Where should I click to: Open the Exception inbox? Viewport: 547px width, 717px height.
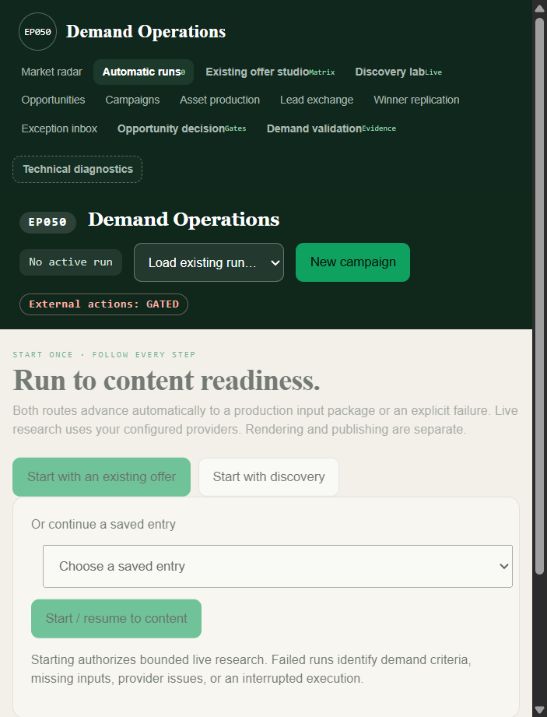coord(59,128)
